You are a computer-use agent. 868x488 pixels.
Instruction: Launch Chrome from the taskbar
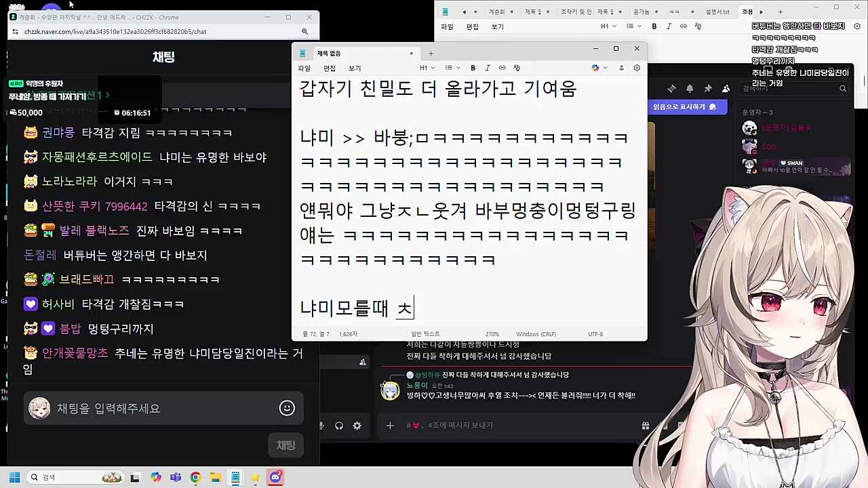pos(195,477)
